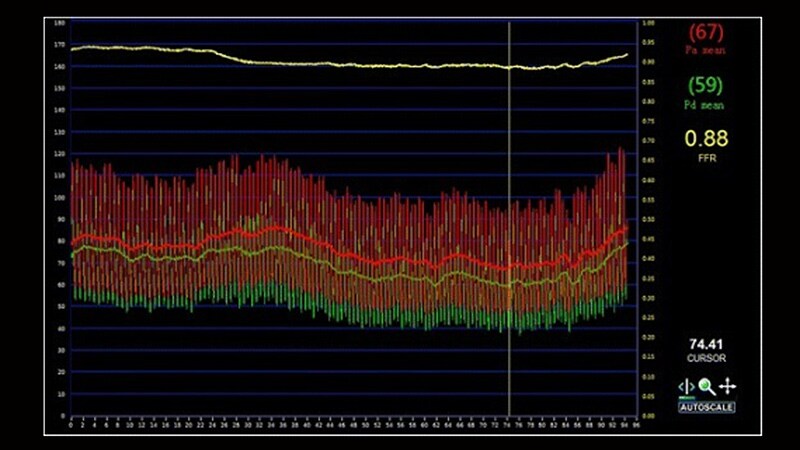Click the red Pa mean value (67)
This screenshot has width=800, height=450.
coord(706,32)
